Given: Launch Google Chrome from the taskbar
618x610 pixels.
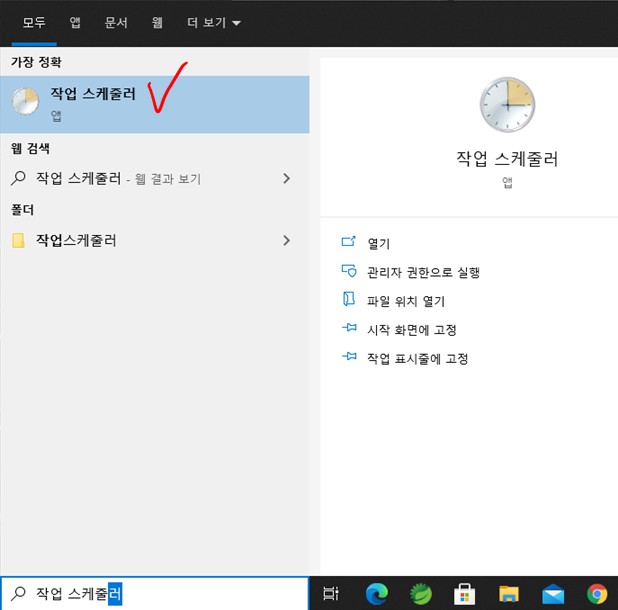Looking at the screenshot, I should click(597, 593).
